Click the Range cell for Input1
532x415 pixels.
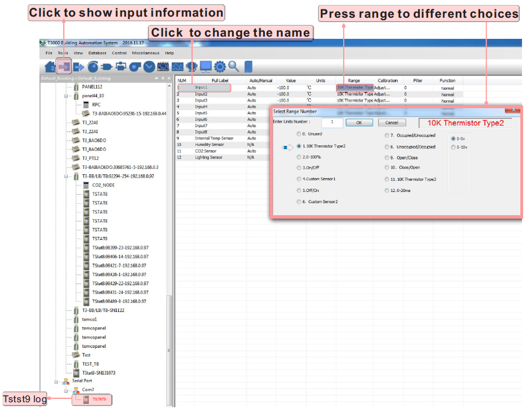point(355,88)
